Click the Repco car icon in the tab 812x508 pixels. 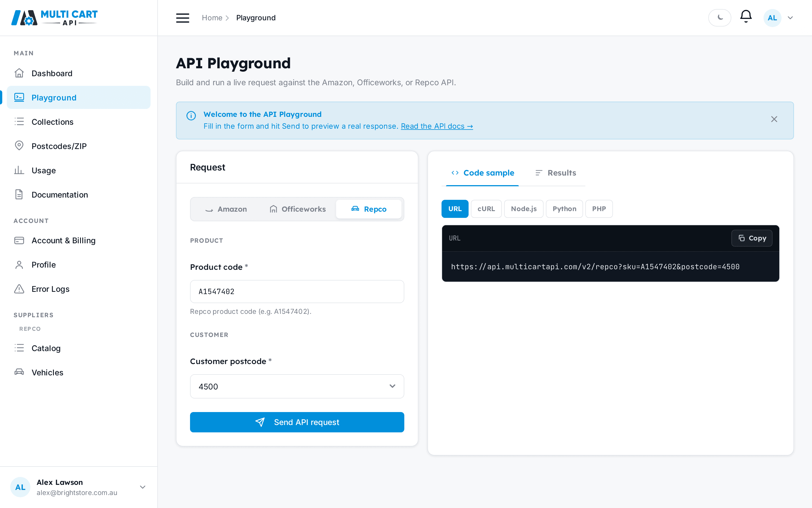tap(355, 209)
